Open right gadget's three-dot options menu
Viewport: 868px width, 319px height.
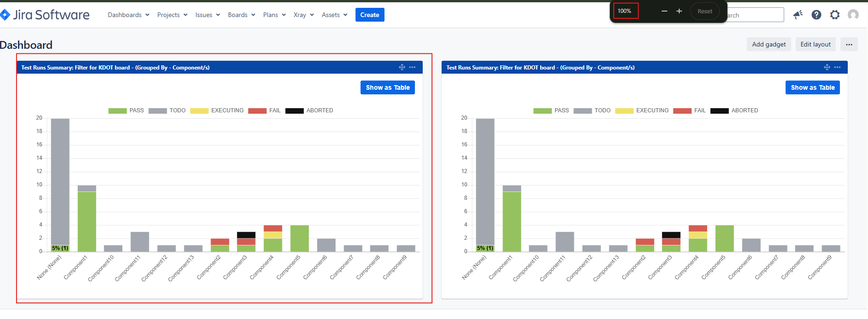tap(837, 67)
